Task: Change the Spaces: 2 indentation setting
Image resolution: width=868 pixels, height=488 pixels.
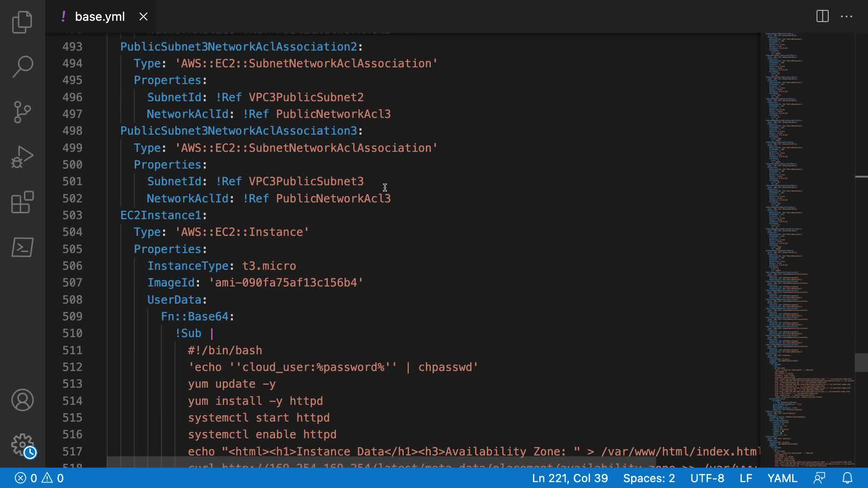Action: click(x=649, y=478)
